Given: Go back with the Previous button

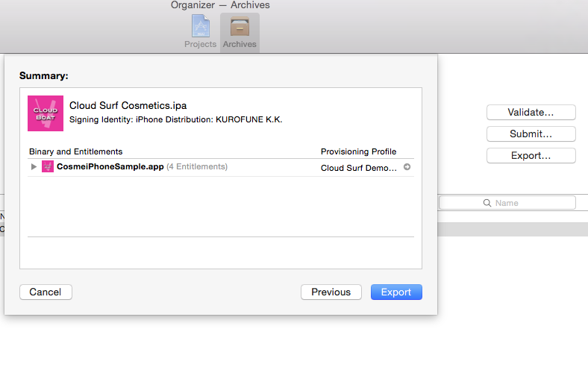Looking at the screenshot, I should click(x=331, y=292).
